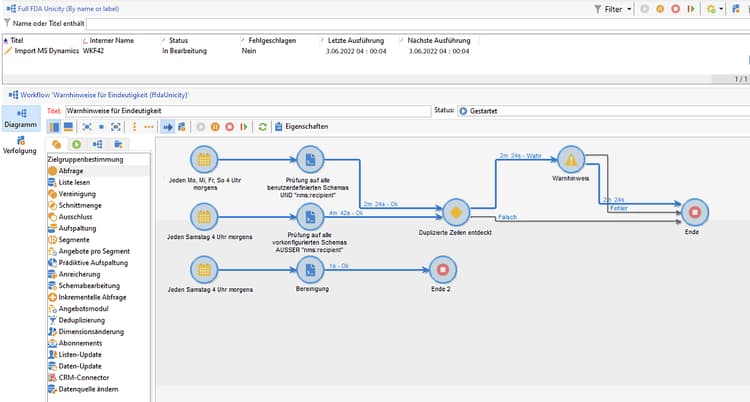Open the top-bar actions gear dropdown
This screenshot has width=750, height=402.
(715, 9)
